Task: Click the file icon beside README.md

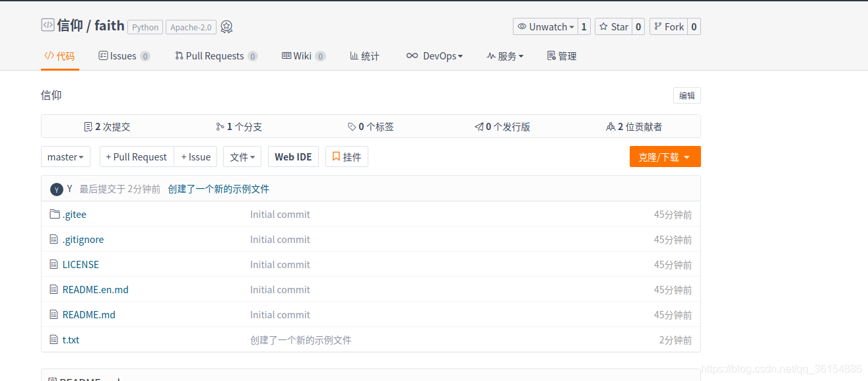Action: click(54, 314)
